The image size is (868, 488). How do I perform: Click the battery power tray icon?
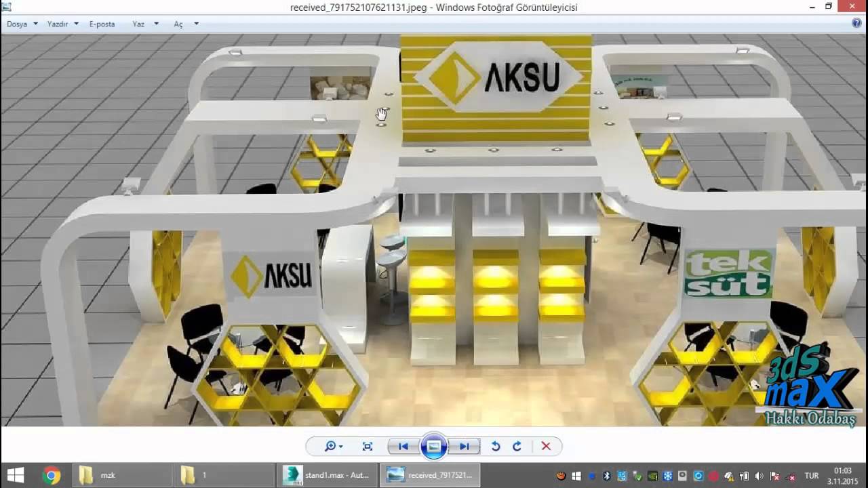[744, 476]
